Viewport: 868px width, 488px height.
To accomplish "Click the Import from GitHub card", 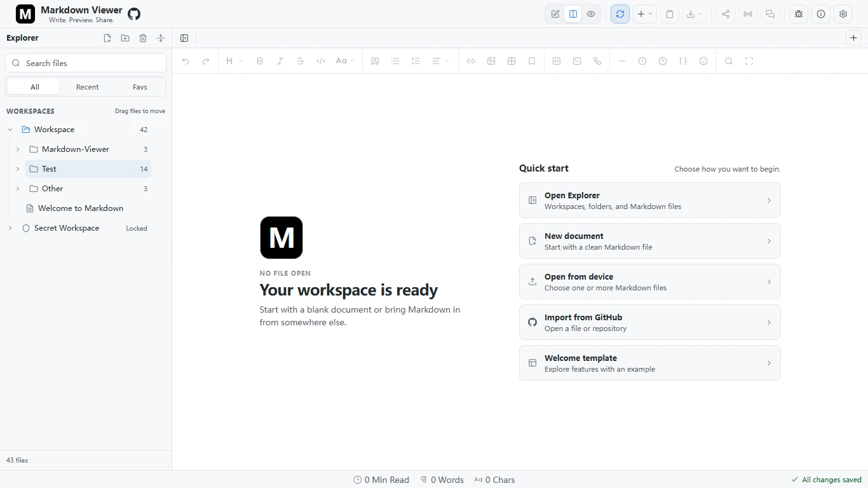I will (650, 322).
